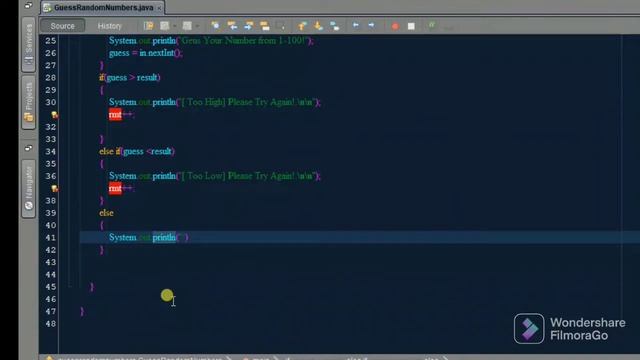Click the navigate Forward icon
Viewport: 640px width, 360px height.
click(187, 26)
